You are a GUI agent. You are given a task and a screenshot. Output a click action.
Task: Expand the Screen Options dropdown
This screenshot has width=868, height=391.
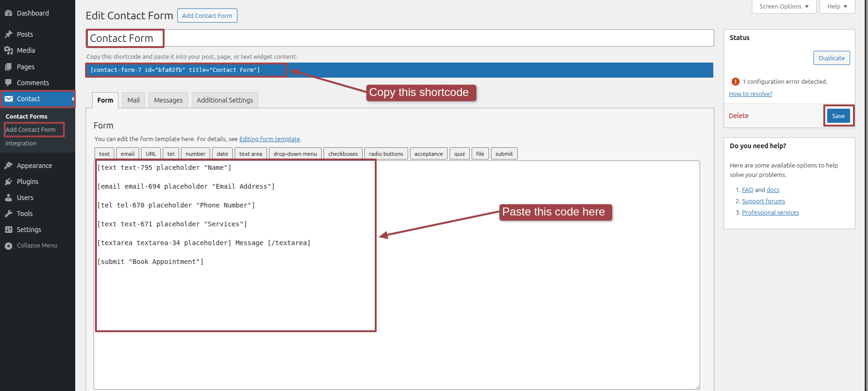pyautogui.click(x=784, y=7)
